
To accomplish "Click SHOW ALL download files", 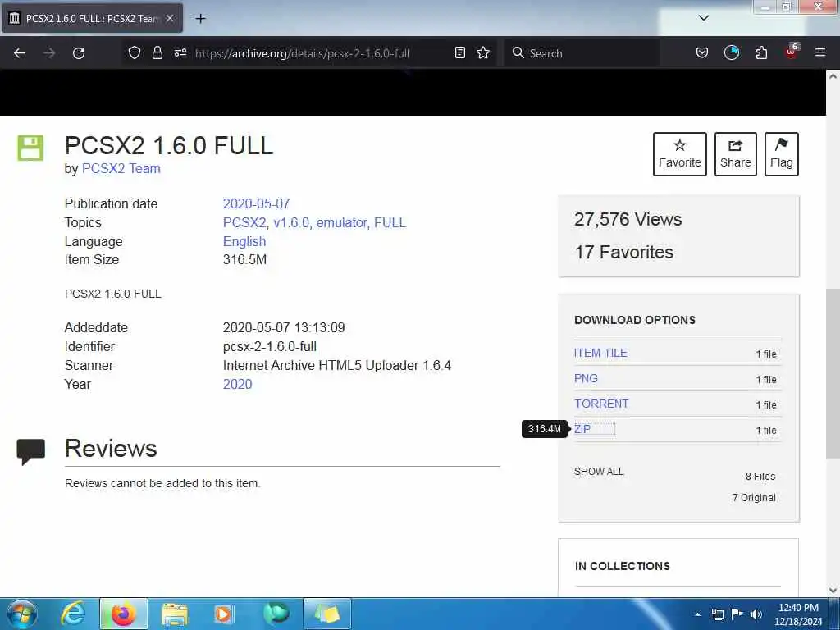I will (x=599, y=472).
